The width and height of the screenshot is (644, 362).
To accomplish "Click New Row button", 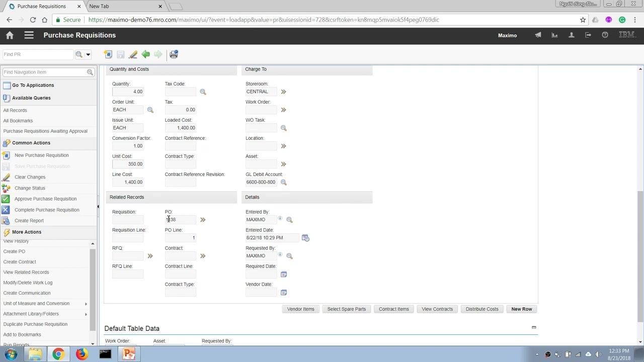I will click(522, 309).
